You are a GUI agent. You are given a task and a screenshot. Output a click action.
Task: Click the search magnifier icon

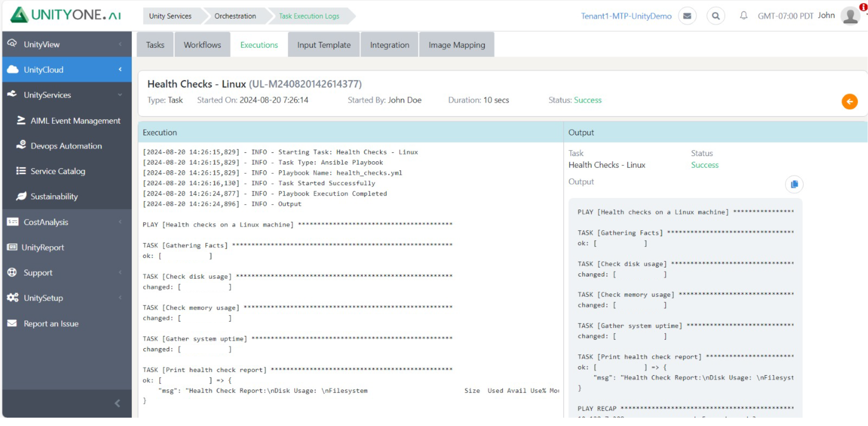716,16
